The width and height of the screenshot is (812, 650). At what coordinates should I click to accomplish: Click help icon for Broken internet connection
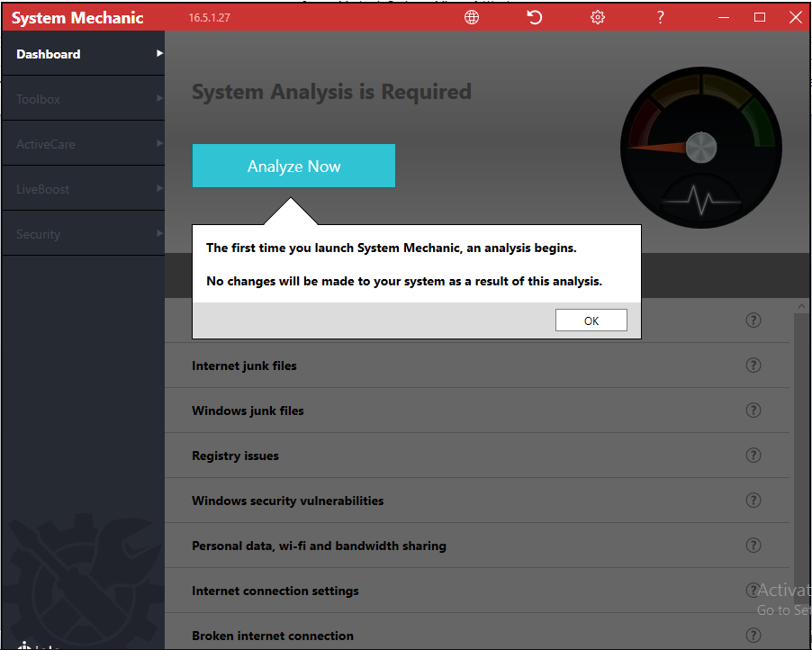pyautogui.click(x=753, y=635)
